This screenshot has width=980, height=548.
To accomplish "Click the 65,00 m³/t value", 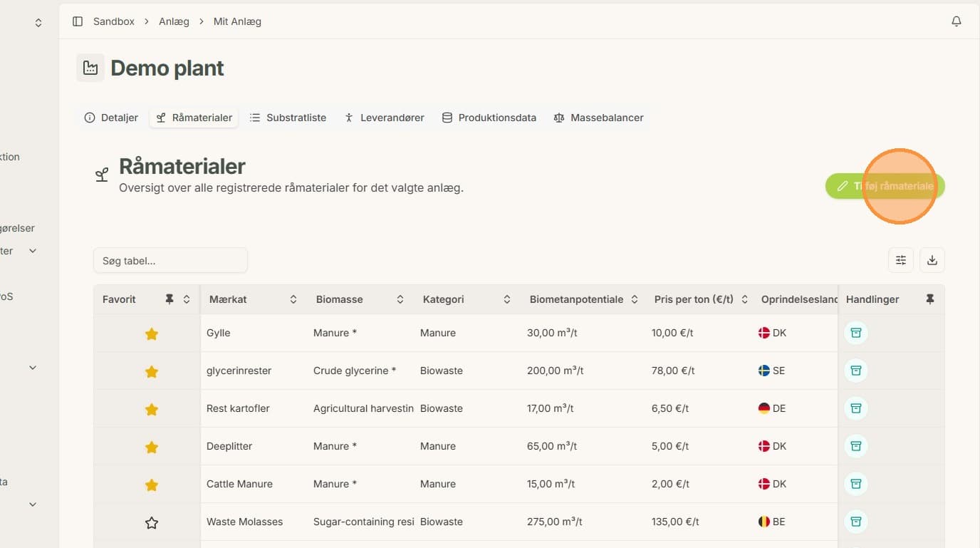I will point(552,446).
